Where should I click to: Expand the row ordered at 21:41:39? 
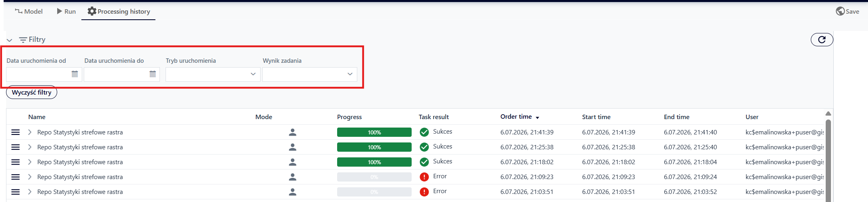pos(30,132)
